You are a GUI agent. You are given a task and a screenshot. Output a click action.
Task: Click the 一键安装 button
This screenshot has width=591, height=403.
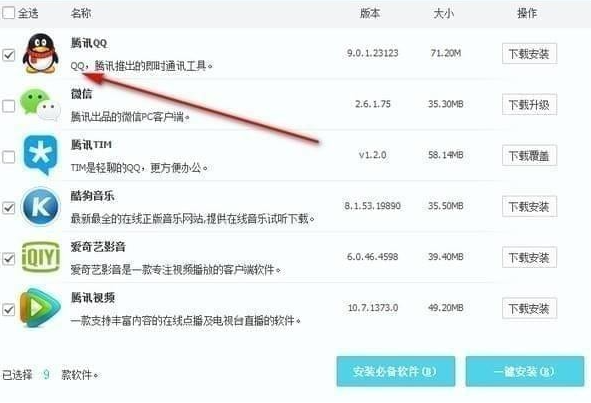tap(525, 371)
